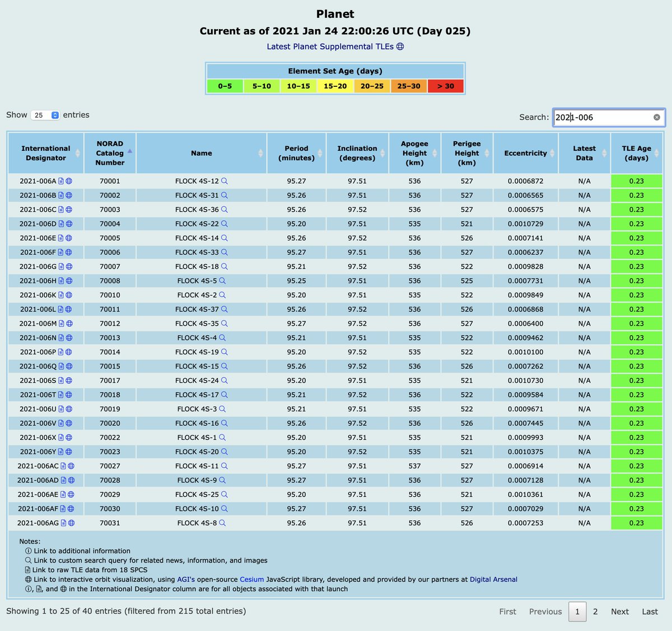Image resolution: width=672 pixels, height=631 pixels.
Task: Click the 25–30 orange age legend swatch
Action: tap(409, 86)
